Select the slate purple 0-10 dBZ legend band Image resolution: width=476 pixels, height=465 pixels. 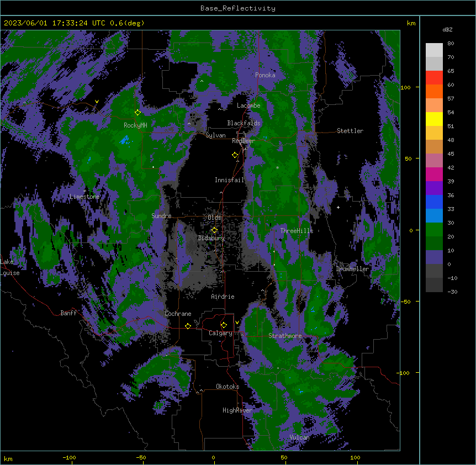tap(434, 257)
